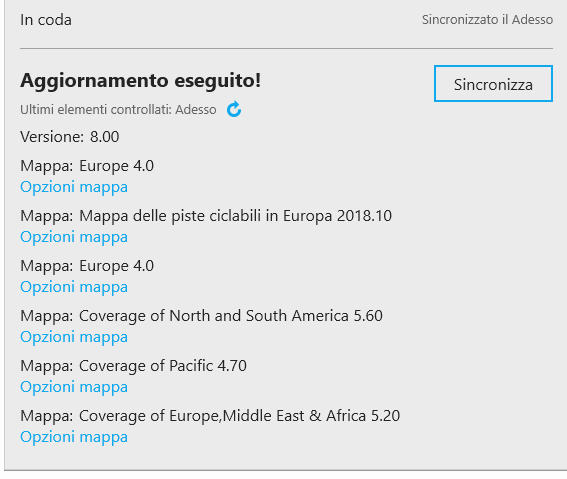The width and height of the screenshot is (567, 479).
Task: Click the Ultimi elementi controllati text
Action: (118, 110)
